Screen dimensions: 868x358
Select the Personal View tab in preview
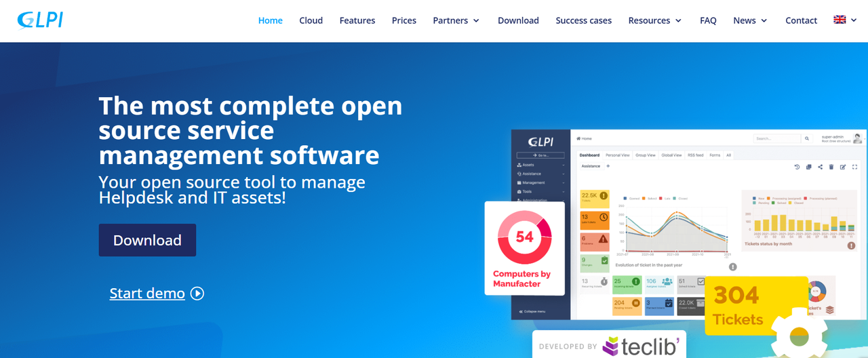pos(617,155)
